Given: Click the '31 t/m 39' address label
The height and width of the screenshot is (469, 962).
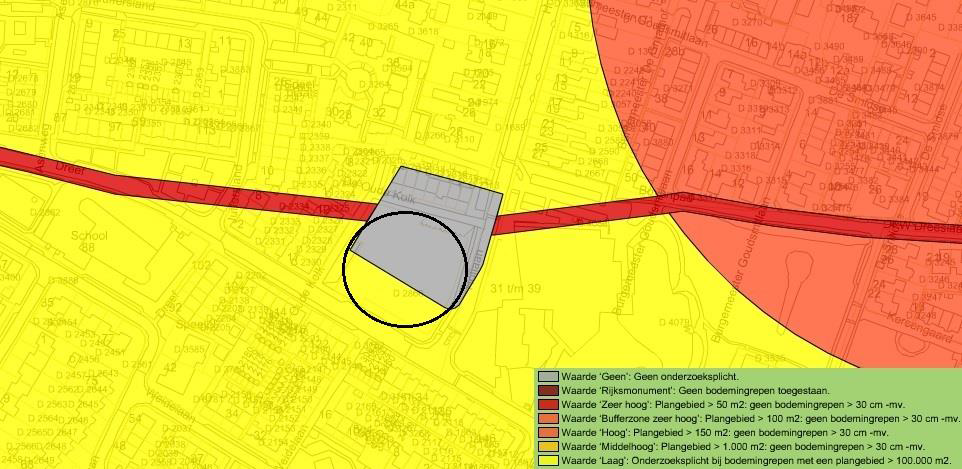Looking at the screenshot, I should click(x=516, y=288).
